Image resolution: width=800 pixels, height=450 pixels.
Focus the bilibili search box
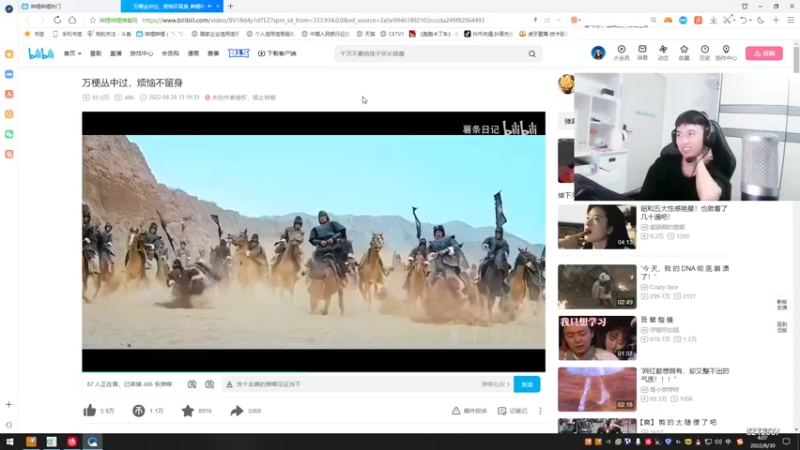click(433, 54)
